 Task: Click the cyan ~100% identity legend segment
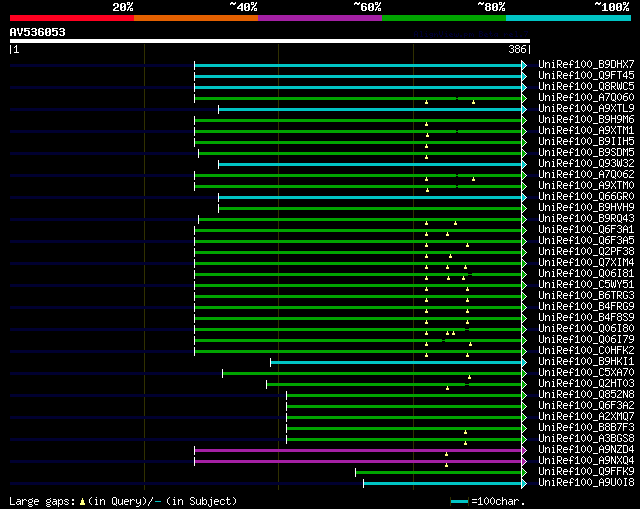pyautogui.click(x=569, y=18)
